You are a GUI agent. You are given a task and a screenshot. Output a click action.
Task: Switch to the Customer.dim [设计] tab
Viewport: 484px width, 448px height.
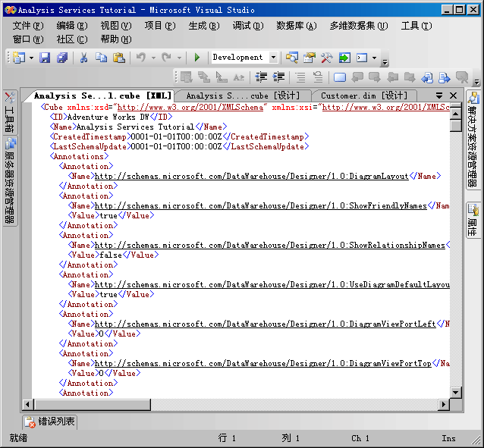tap(364, 96)
